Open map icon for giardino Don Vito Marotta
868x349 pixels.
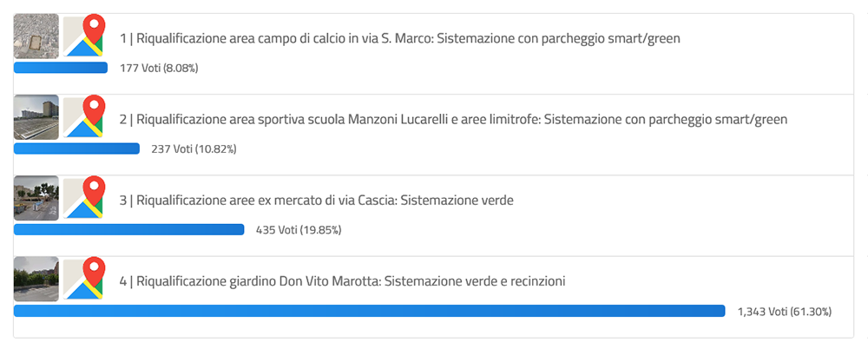tap(84, 279)
